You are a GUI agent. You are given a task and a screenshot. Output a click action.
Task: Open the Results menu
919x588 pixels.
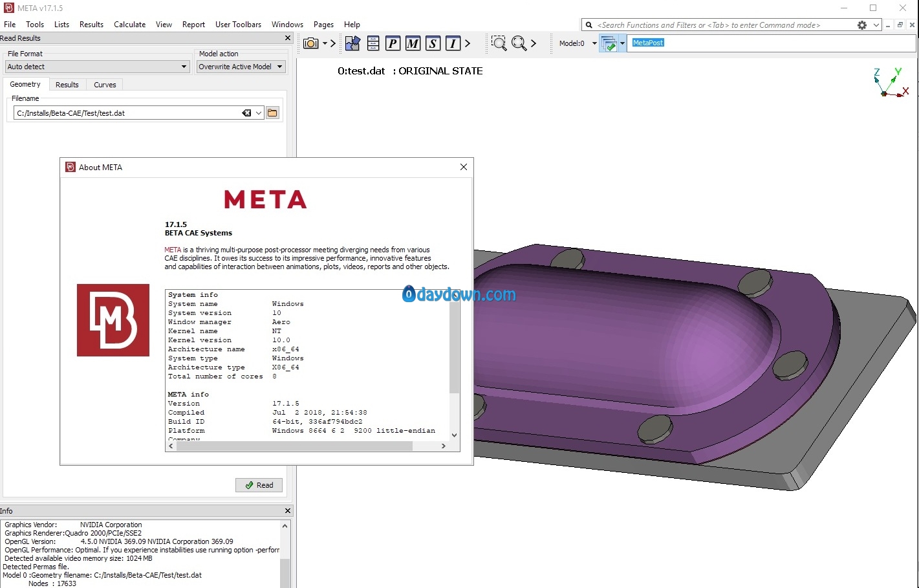click(x=91, y=25)
